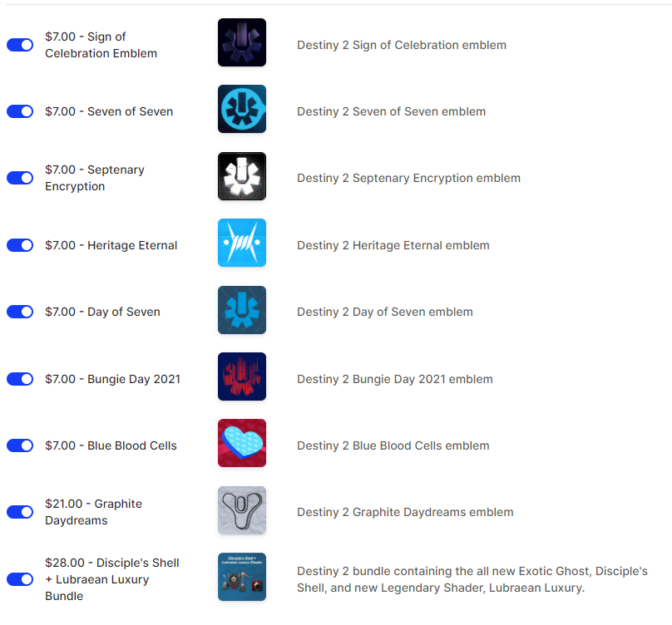Disable the Seven of Seven toggle
Viewport: 672px width, 625px height.
coord(19,111)
